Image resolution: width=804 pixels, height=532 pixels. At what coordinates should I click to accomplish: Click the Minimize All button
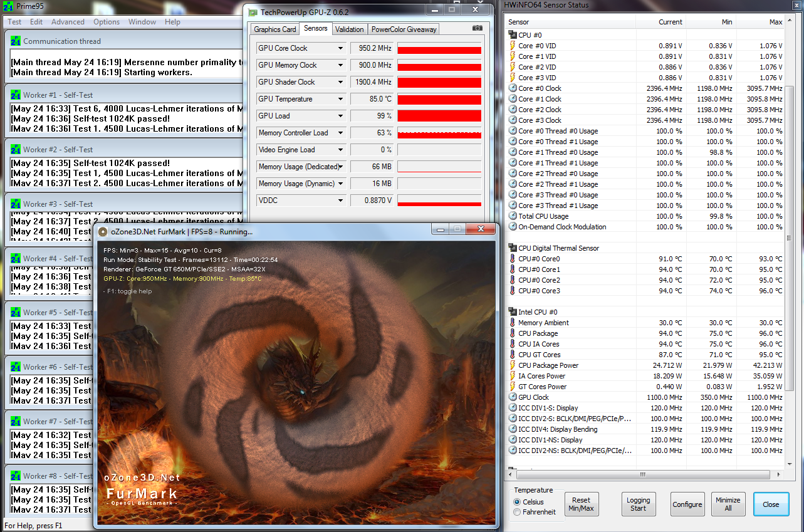[728, 504]
